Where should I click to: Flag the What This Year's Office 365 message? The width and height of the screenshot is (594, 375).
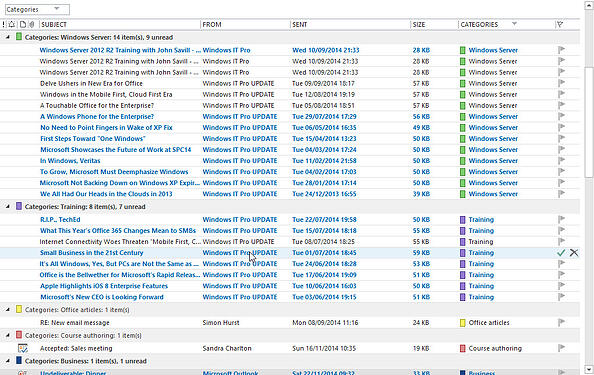tap(561, 230)
